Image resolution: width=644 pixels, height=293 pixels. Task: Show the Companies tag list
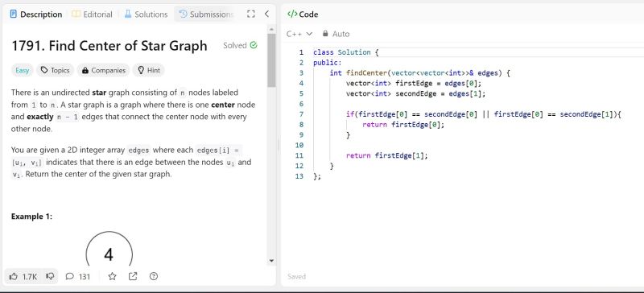point(104,70)
